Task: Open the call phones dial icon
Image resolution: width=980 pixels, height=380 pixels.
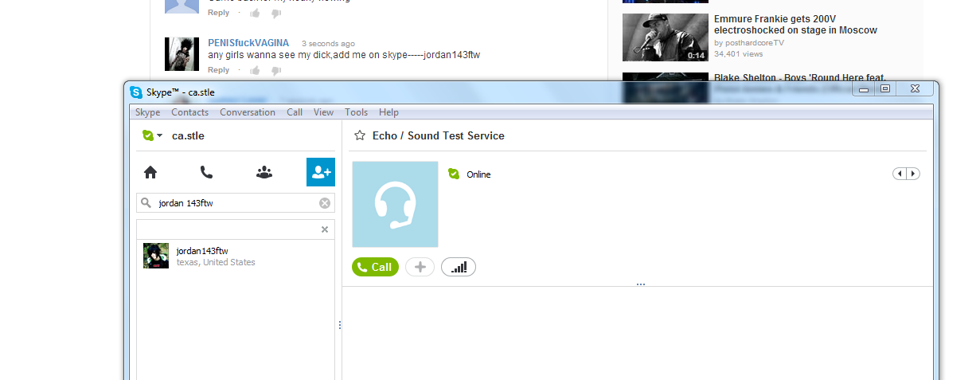Action: [x=206, y=172]
